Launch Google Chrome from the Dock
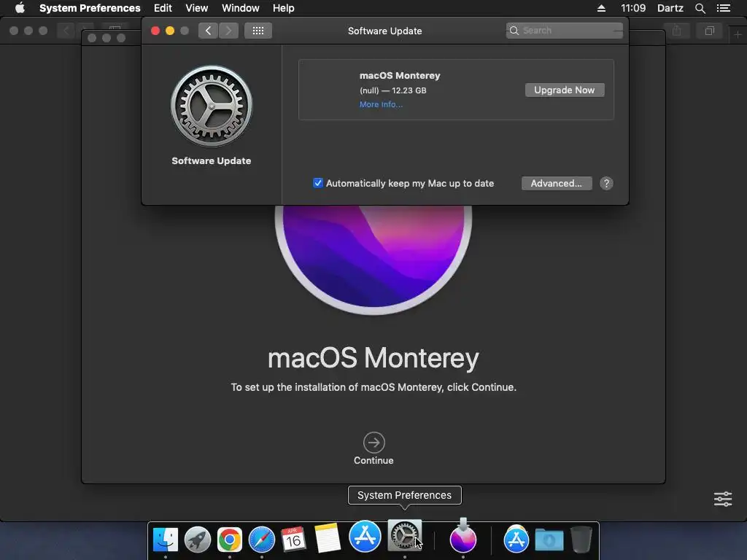747x560 pixels. 230,540
